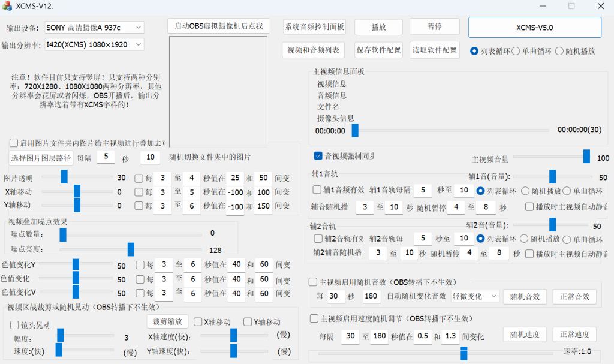Click 启动OBS虚拟摄像机后点我 button

point(219,26)
